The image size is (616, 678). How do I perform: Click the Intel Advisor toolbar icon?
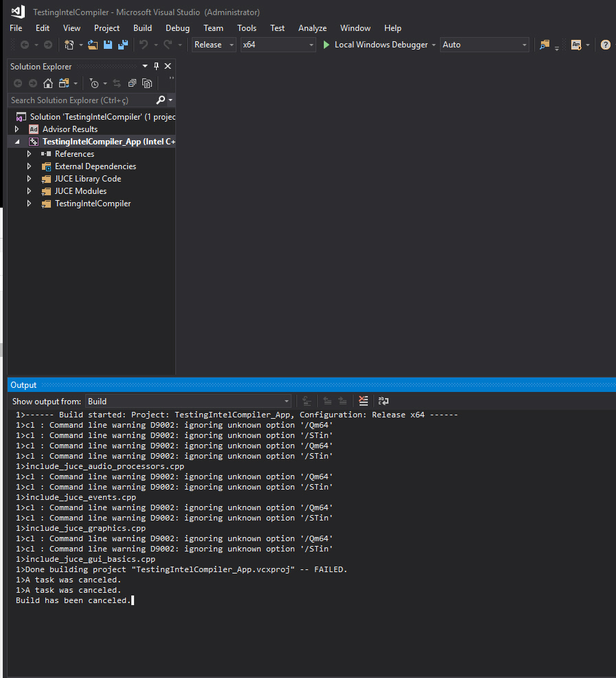pyautogui.click(x=576, y=45)
